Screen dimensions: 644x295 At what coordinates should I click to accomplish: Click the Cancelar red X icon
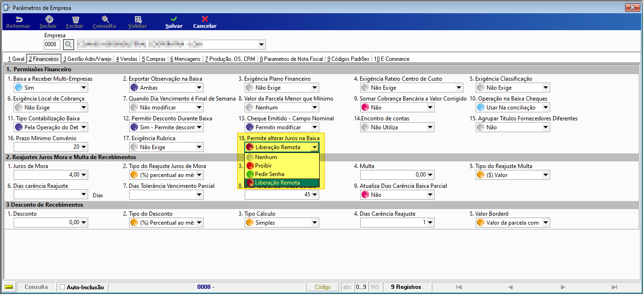coord(205,19)
